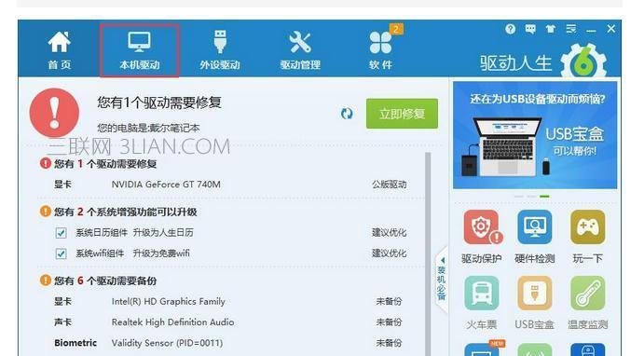Click the help question mark icon
644x356 pixels.
pos(510,29)
